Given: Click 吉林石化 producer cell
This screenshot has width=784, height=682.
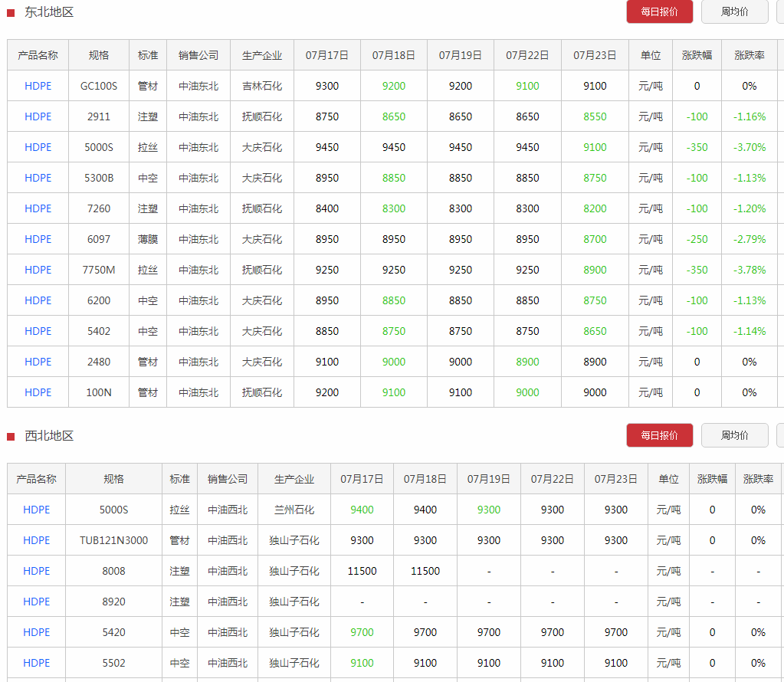Looking at the screenshot, I should [262, 86].
